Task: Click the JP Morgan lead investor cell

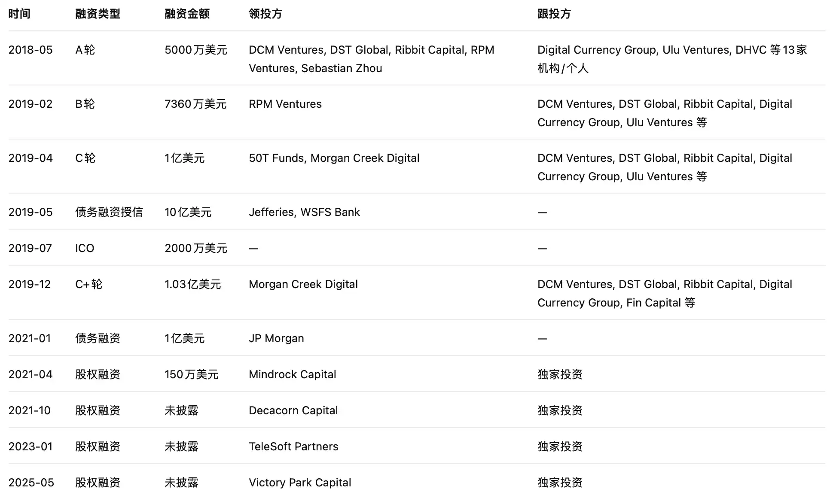Action: [x=276, y=338]
